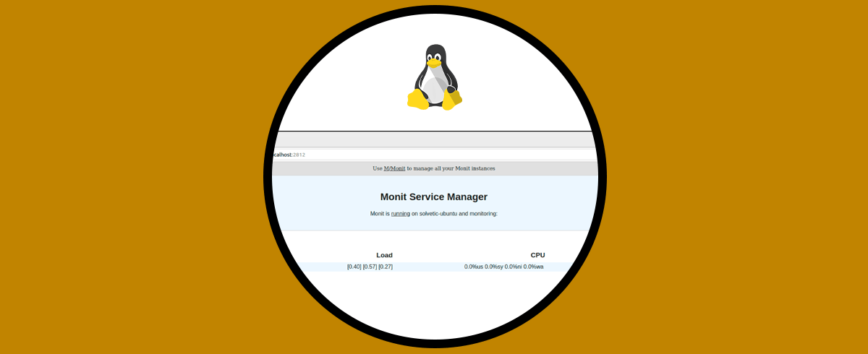Select banner text "manage all your Monit instances"
This screenshot has width=868, height=354.
(455, 168)
